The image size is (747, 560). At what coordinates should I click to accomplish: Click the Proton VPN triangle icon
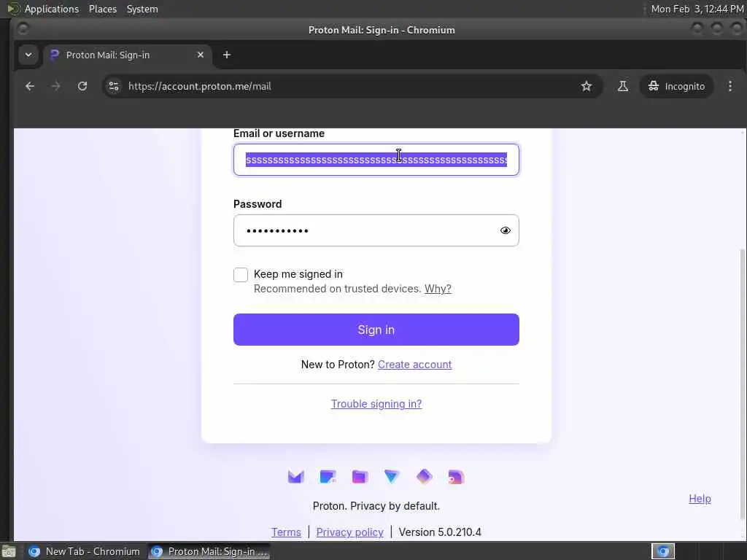click(x=392, y=477)
